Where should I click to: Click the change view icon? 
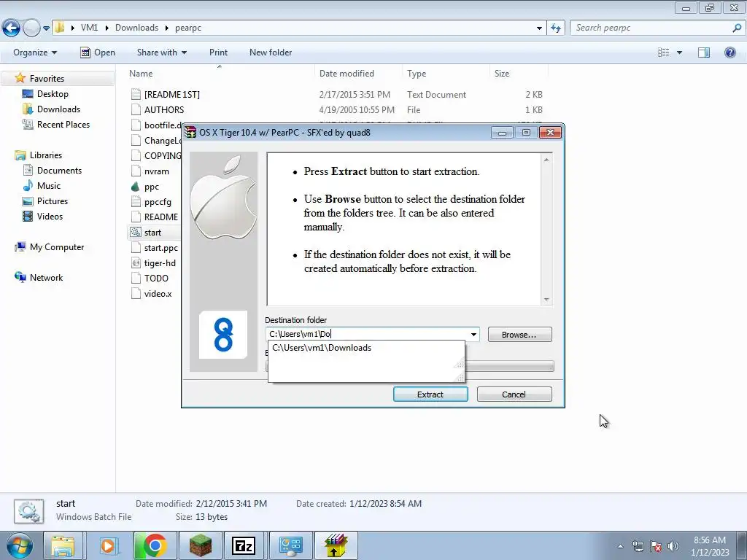tap(663, 52)
